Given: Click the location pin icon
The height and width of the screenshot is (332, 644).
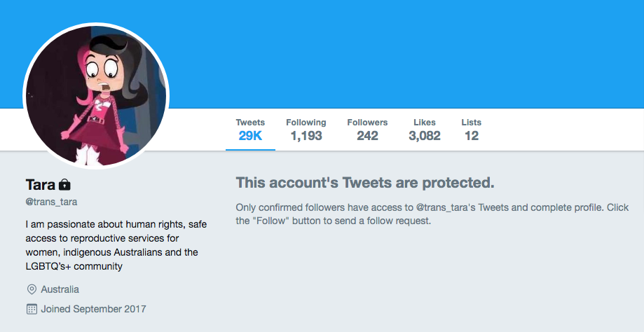Looking at the screenshot, I should coord(32,289).
